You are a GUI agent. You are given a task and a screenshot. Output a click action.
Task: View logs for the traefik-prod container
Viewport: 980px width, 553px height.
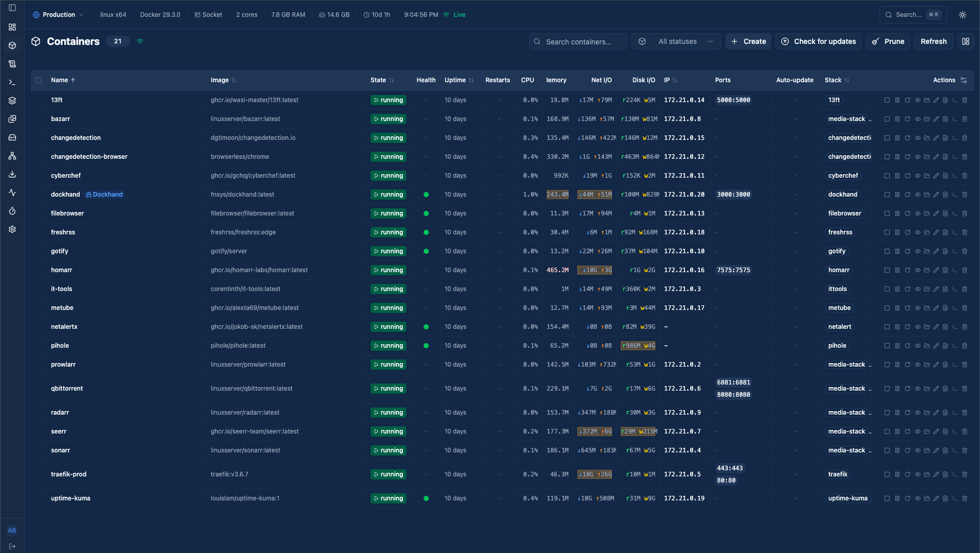(x=945, y=474)
